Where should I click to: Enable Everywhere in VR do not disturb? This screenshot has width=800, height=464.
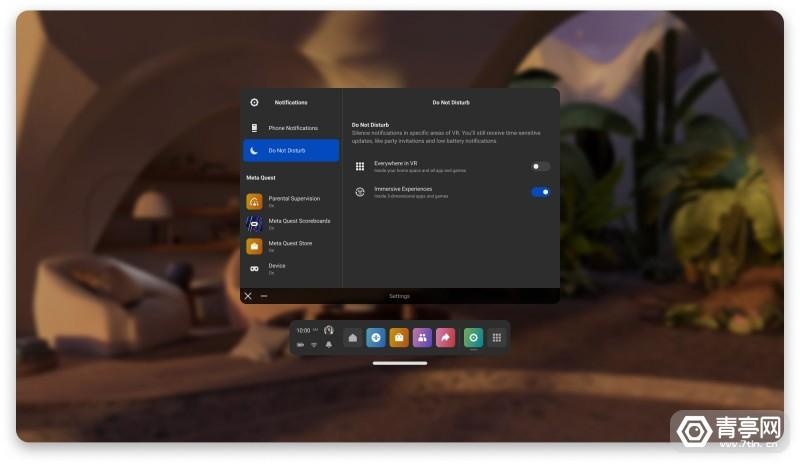click(540, 166)
